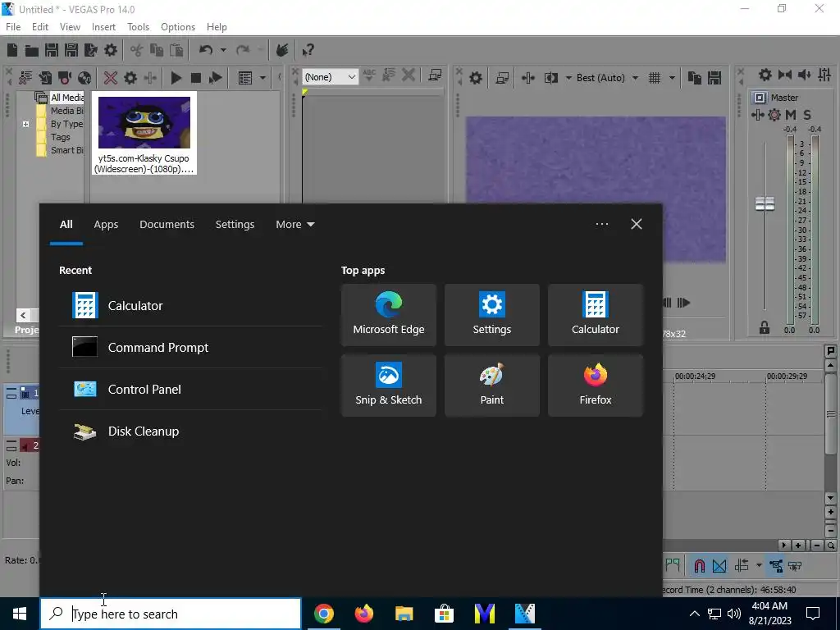Toggle the Enable Snapping magnet icon
Image resolution: width=840 pixels, height=630 pixels.
pos(699,566)
